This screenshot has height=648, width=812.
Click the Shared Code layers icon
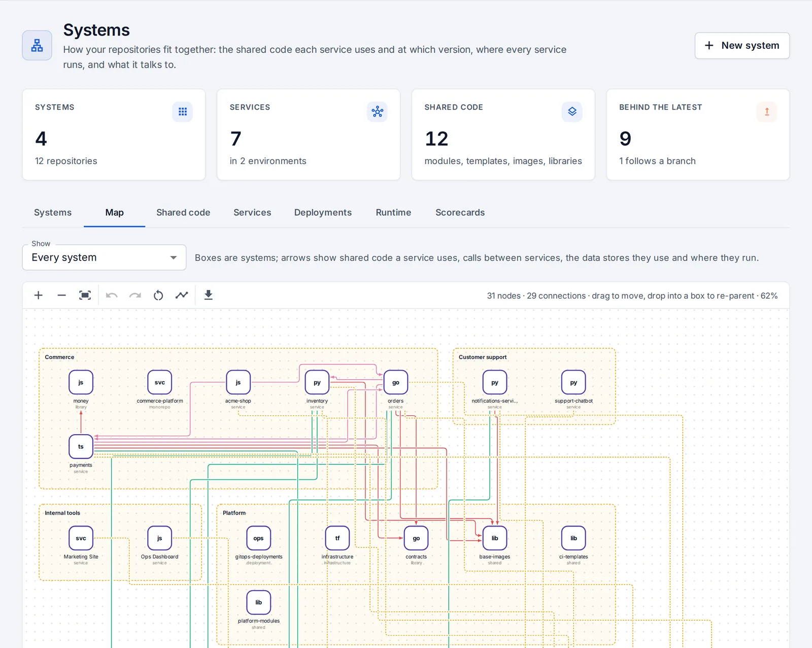pyautogui.click(x=572, y=112)
